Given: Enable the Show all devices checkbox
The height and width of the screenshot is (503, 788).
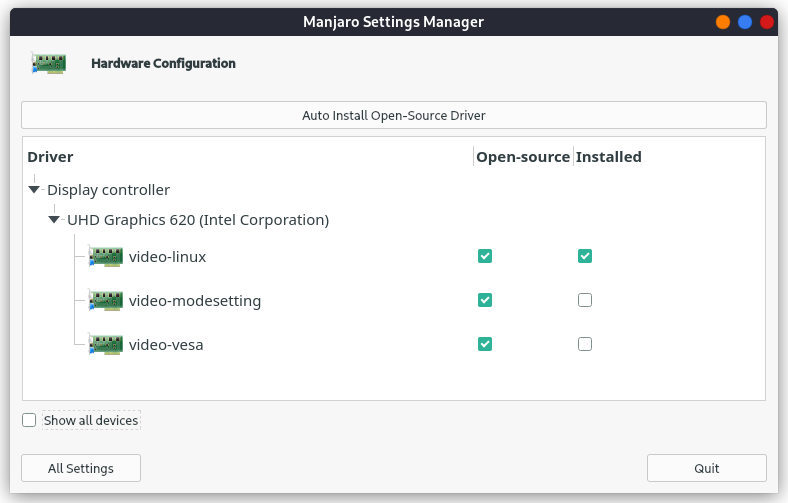Looking at the screenshot, I should coord(29,421).
